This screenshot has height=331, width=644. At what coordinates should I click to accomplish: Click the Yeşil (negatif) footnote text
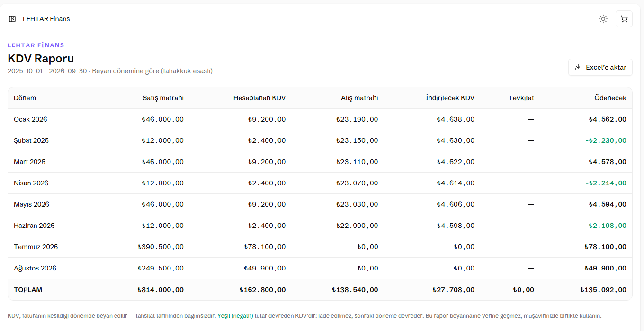(x=235, y=315)
